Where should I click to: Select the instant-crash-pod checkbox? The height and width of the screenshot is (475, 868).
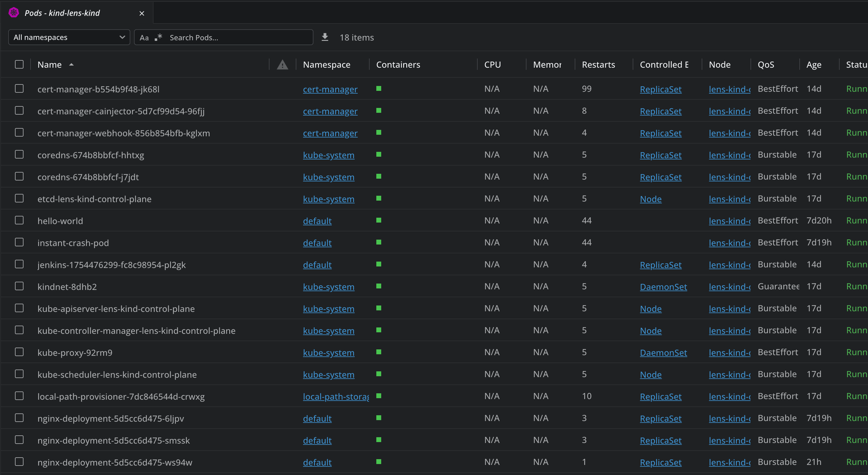pyautogui.click(x=19, y=242)
